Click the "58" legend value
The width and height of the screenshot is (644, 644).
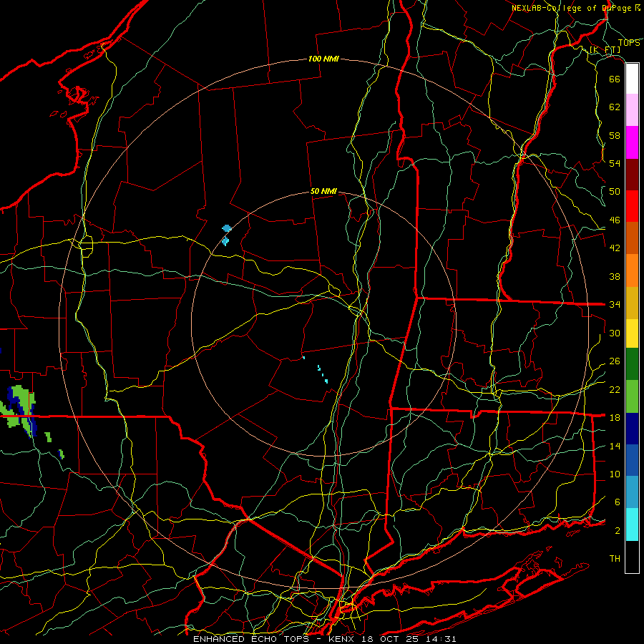(x=615, y=135)
